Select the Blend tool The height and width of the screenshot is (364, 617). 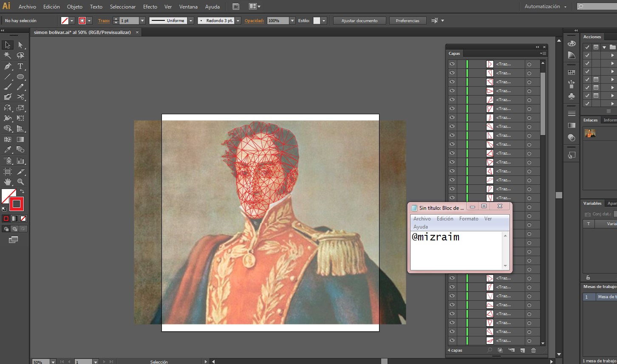(x=20, y=150)
